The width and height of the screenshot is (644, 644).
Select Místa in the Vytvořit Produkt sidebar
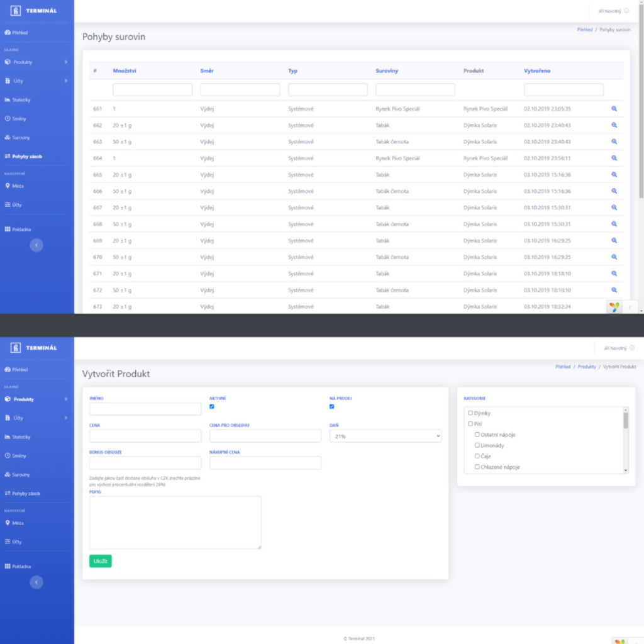[18, 523]
